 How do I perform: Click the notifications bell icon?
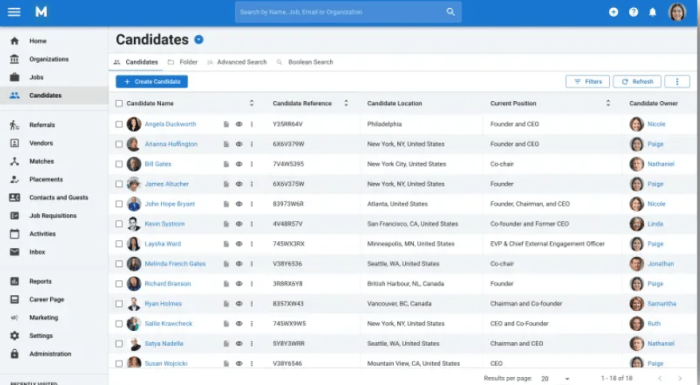tap(653, 12)
